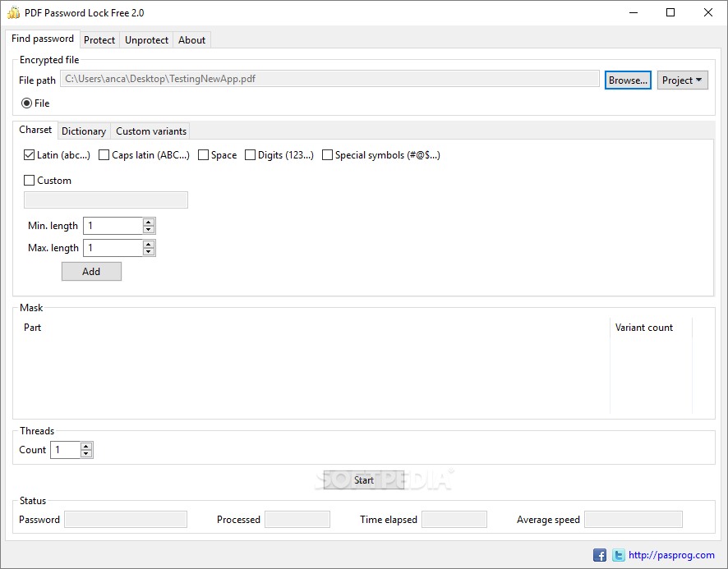Open the Facebook icon link
Image resolution: width=728 pixels, height=569 pixels.
coord(599,555)
